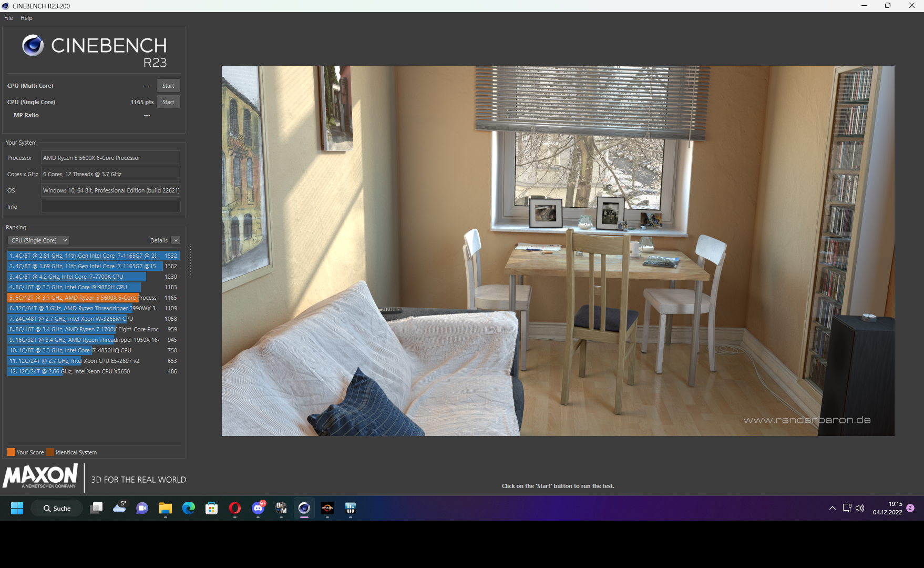Click the volume icon in system tray
The height and width of the screenshot is (568, 924).
(x=859, y=508)
